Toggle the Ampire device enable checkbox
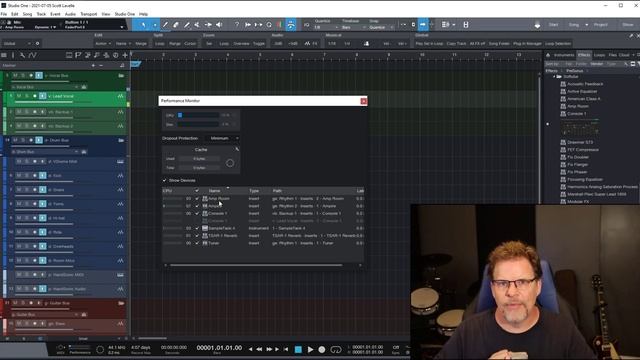 click(x=197, y=206)
